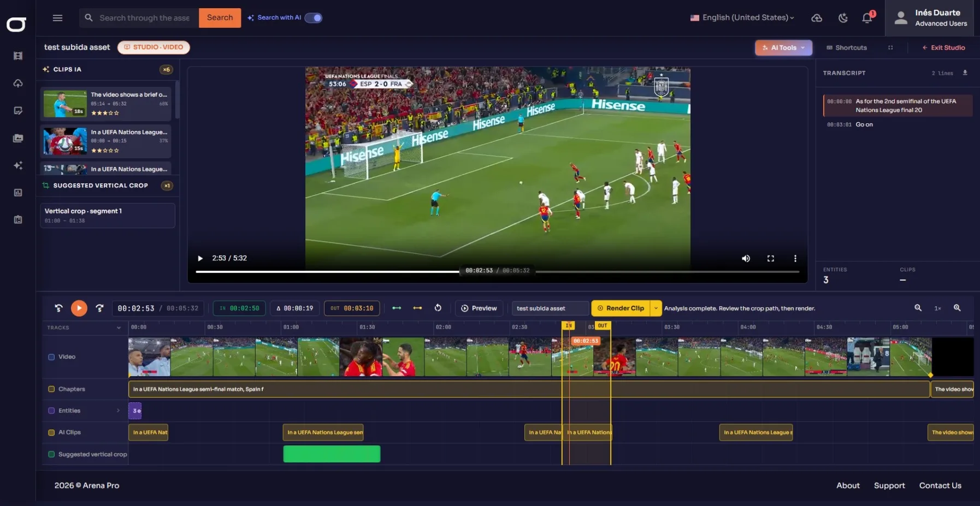The image size is (980, 506).
Task: Zoom in the timeline with the magnifier
Action: point(957,308)
